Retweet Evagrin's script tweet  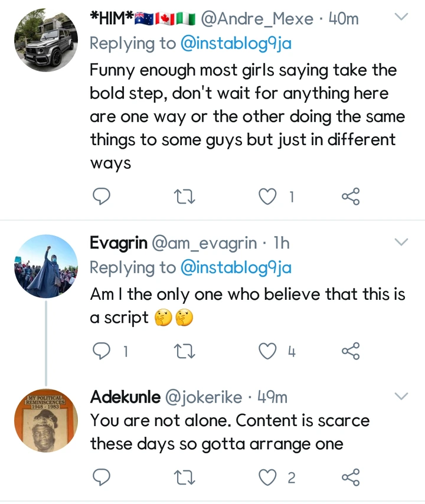point(186,352)
